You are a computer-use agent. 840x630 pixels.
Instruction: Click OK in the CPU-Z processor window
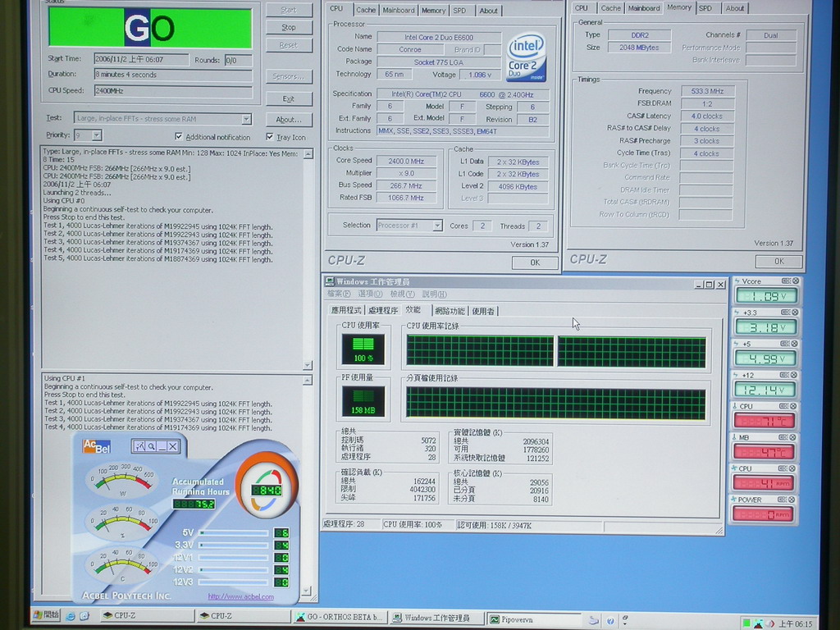point(535,262)
